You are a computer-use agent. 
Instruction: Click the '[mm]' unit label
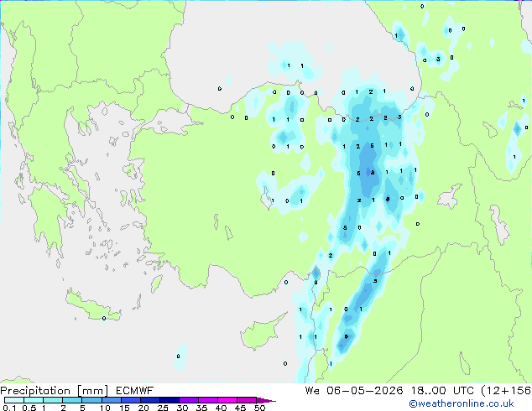[92, 391]
